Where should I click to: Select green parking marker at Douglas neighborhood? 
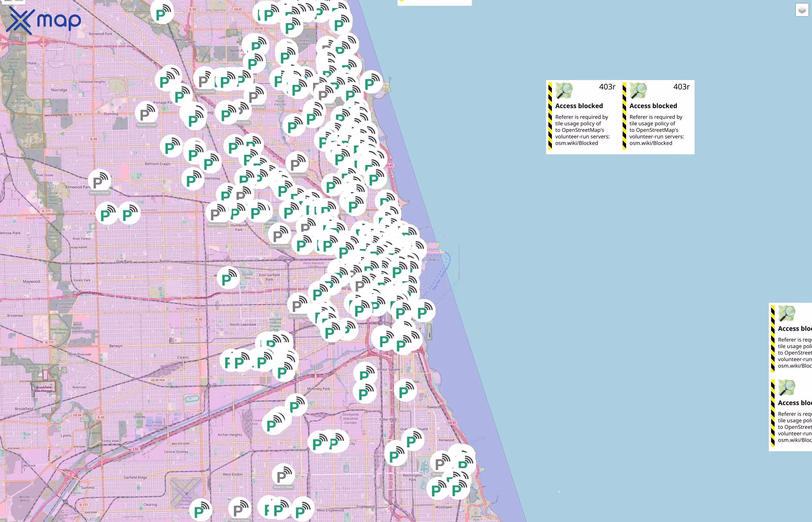[x=405, y=390]
